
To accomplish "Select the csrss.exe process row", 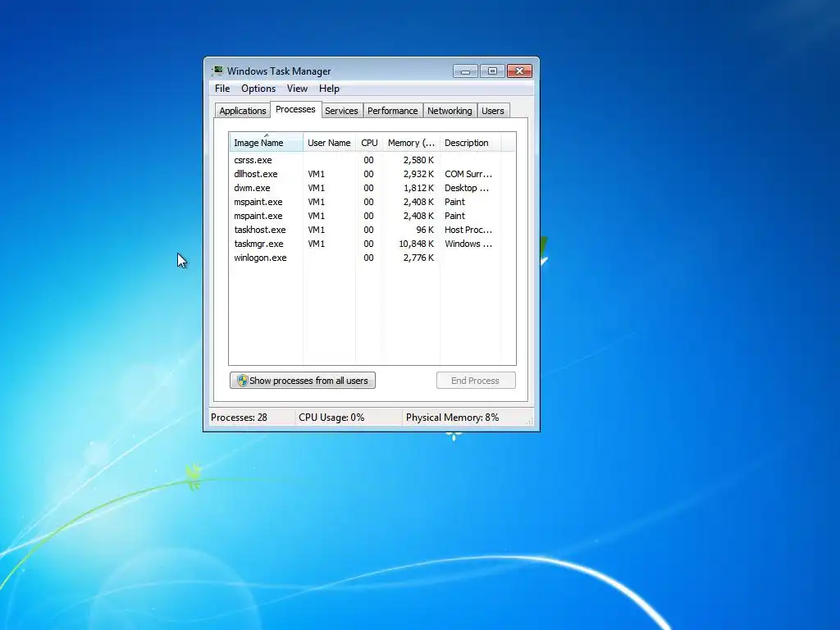I will [x=365, y=160].
